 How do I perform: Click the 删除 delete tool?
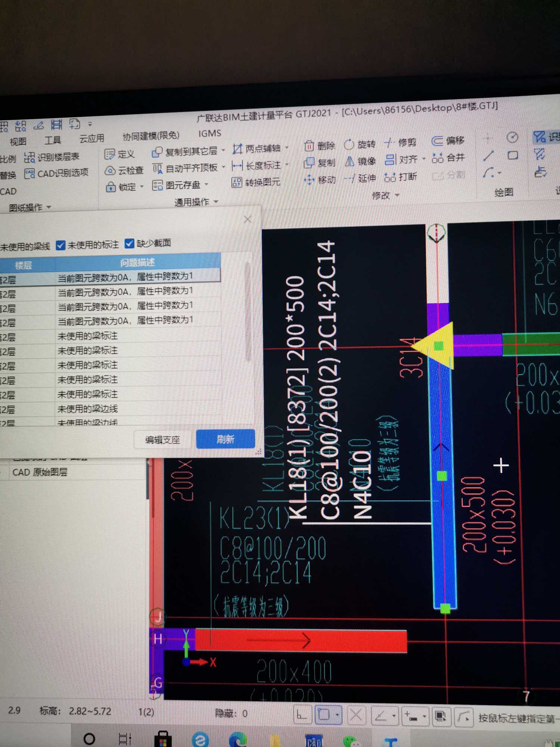pyautogui.click(x=320, y=146)
